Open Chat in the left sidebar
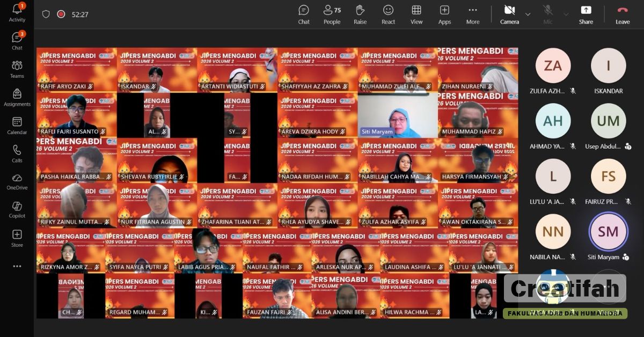Image resolution: width=644 pixels, height=337 pixels. [17, 41]
